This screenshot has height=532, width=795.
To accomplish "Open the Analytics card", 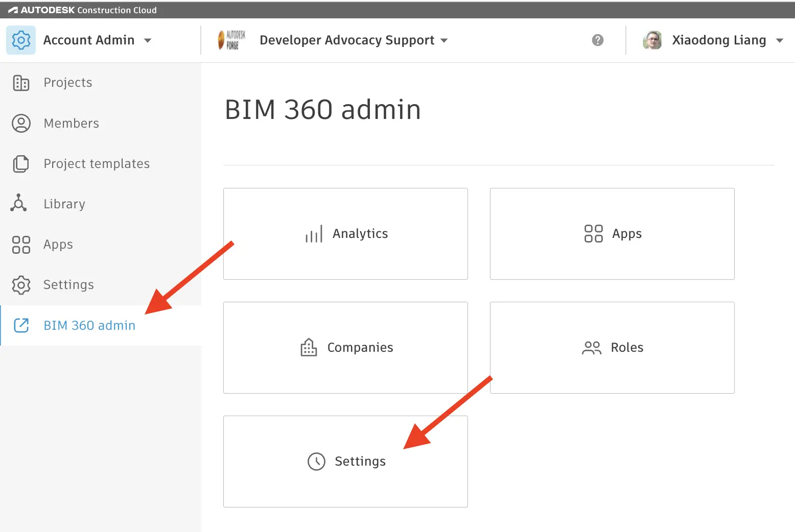I will pos(345,234).
